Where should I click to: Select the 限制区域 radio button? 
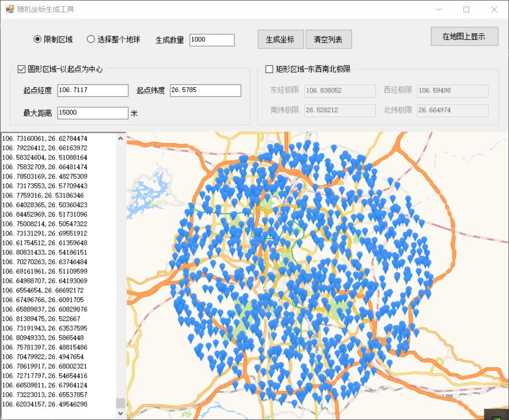tap(38, 39)
